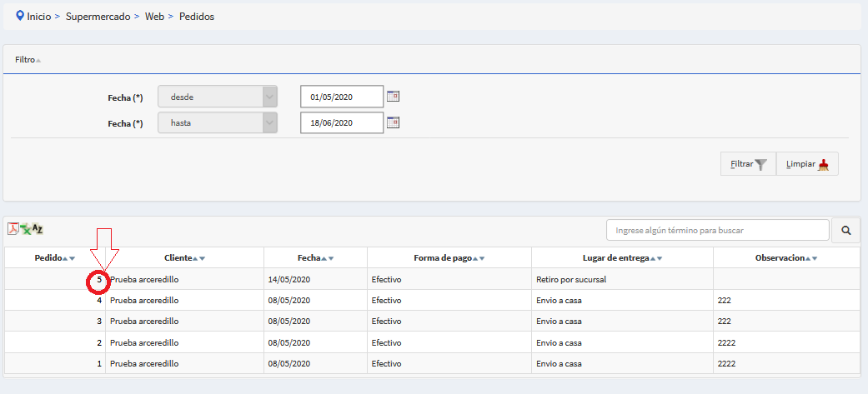This screenshot has width=868, height=394.
Task: Export the orders list to PDF
Action: 13,229
